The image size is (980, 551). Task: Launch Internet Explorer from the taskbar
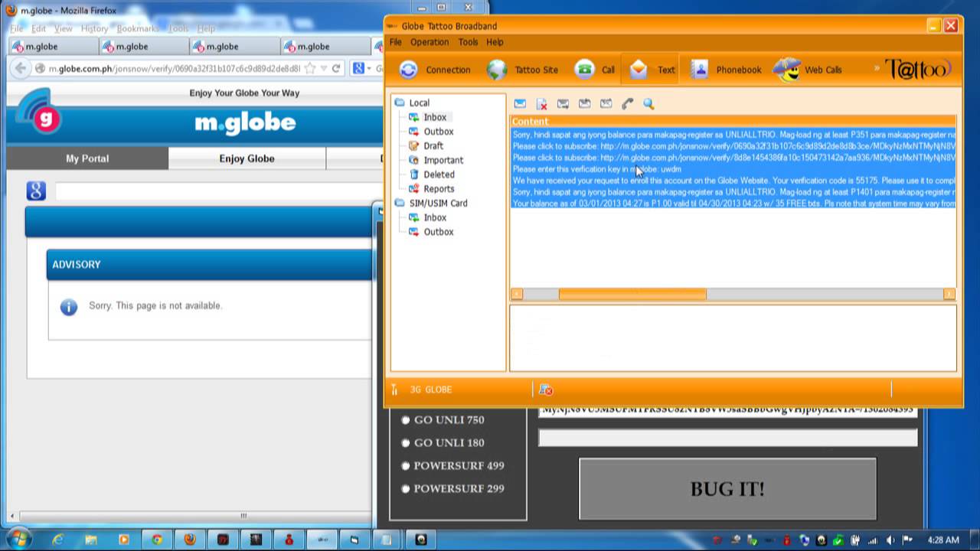coord(58,540)
